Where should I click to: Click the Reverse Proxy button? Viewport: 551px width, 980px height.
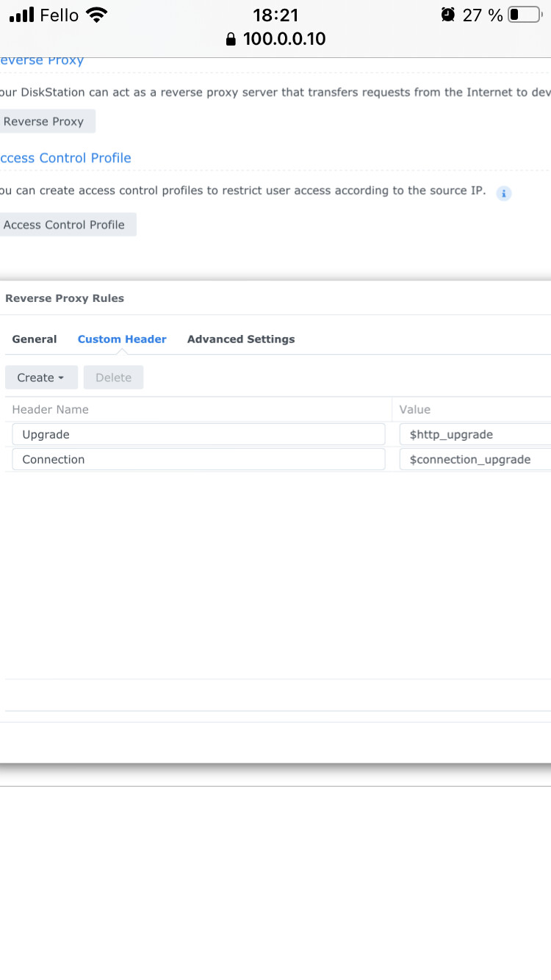pos(45,122)
